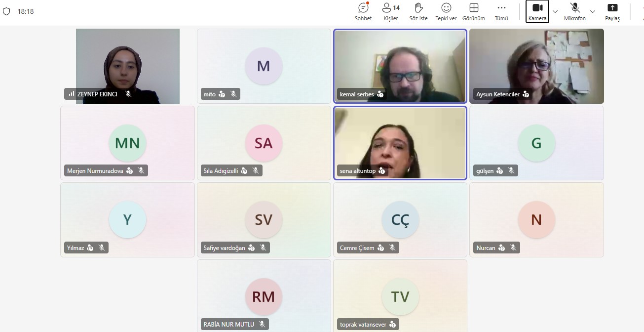The height and width of the screenshot is (332, 644).
Task: Open the Tümü more options menu
Action: pyautogui.click(x=501, y=11)
